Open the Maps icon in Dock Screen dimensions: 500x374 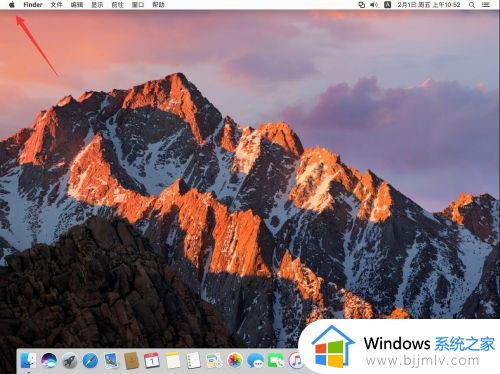214,361
